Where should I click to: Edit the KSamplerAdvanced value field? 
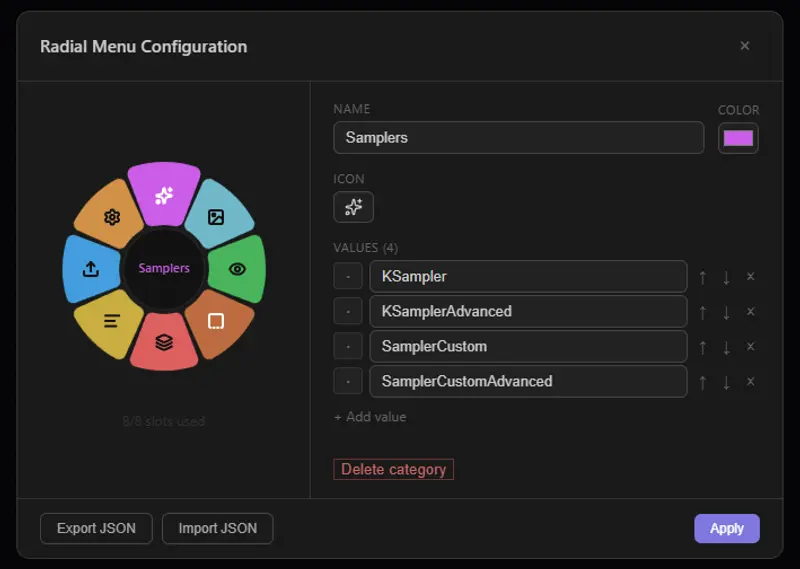click(528, 311)
